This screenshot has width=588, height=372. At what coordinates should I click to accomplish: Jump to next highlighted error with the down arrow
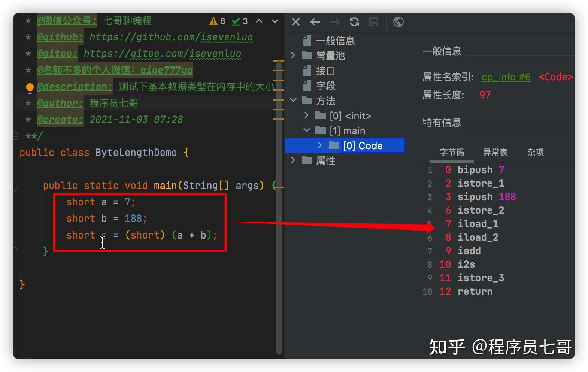click(275, 21)
